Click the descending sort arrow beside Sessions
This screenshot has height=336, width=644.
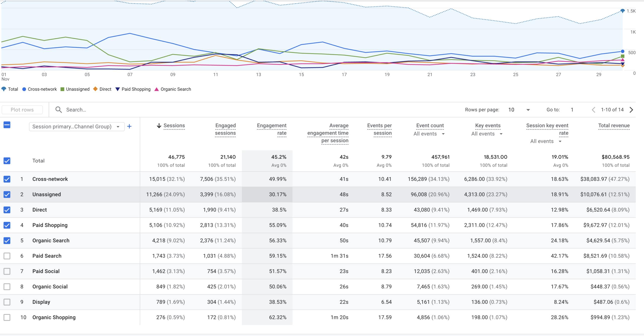pos(159,125)
